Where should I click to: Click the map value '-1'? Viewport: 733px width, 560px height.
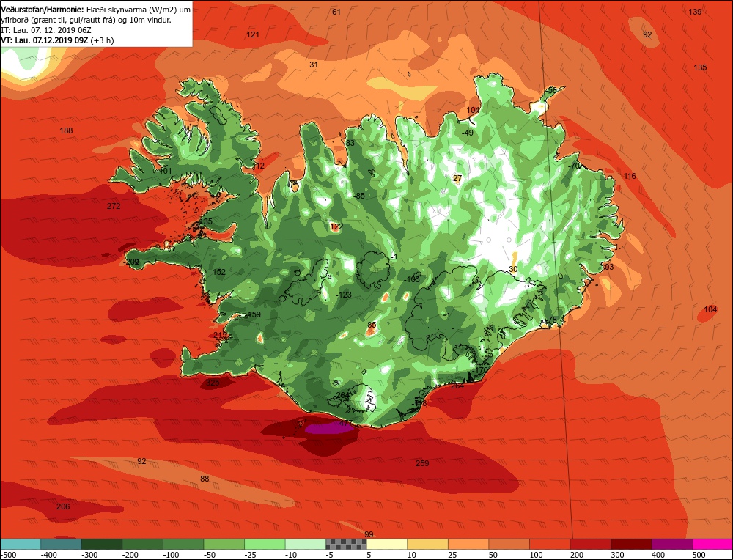(393, 257)
